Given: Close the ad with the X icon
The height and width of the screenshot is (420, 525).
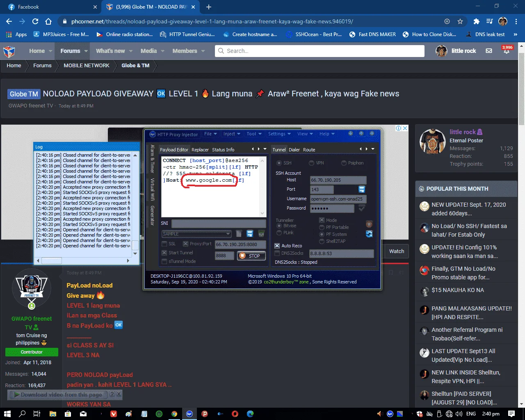Looking at the screenshot, I should (x=405, y=128).
